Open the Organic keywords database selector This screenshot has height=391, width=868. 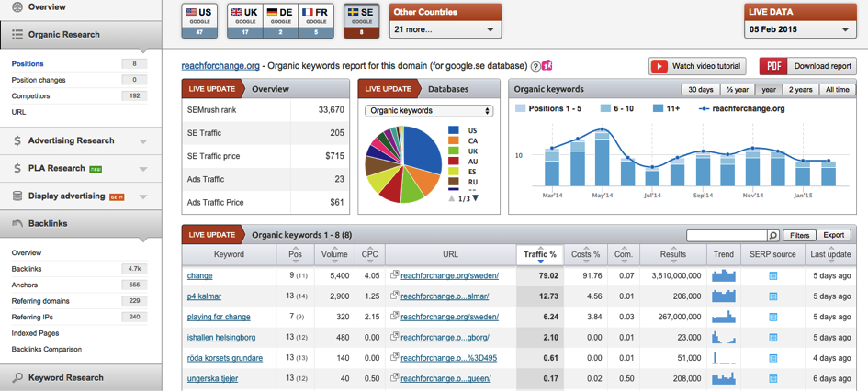pos(429,111)
